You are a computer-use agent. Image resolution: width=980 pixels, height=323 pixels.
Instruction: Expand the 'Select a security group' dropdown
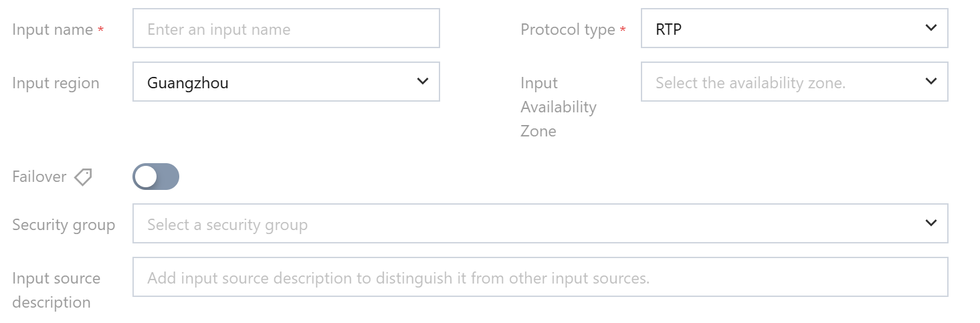click(539, 223)
